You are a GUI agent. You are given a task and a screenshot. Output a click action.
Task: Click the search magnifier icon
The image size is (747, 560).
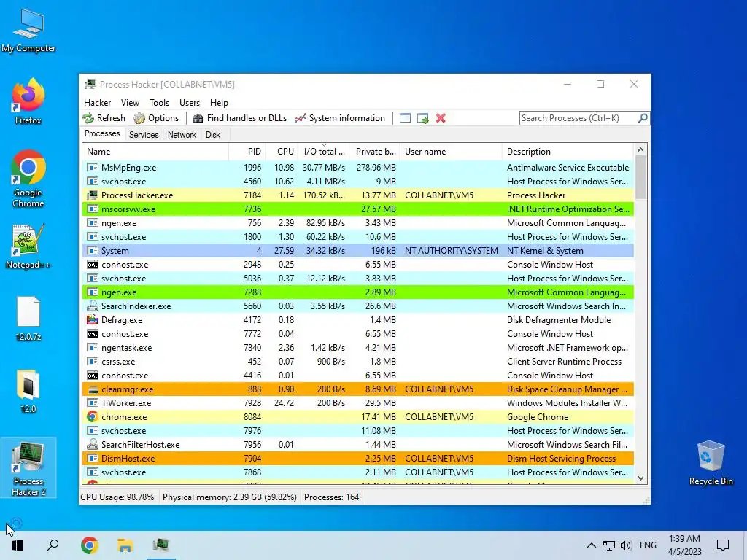pos(643,117)
